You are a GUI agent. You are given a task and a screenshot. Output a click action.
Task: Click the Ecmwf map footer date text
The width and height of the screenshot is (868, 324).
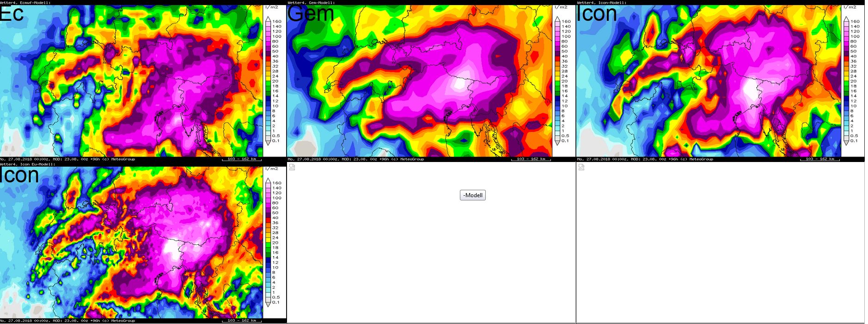coord(67,159)
